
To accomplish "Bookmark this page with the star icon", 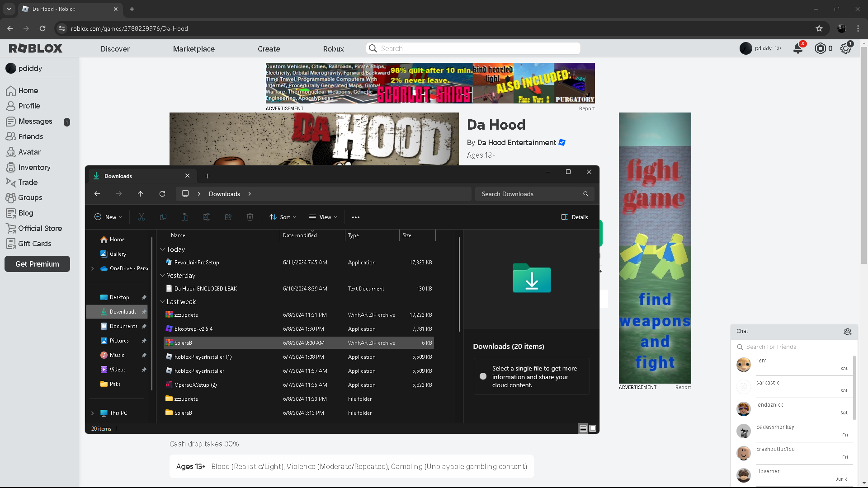I will click(819, 28).
